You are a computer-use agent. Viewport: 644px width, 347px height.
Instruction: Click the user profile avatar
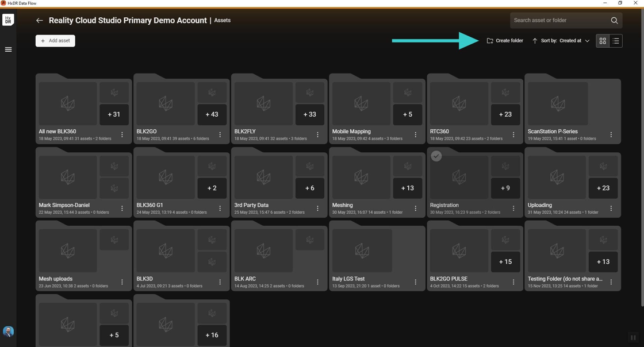click(8, 331)
